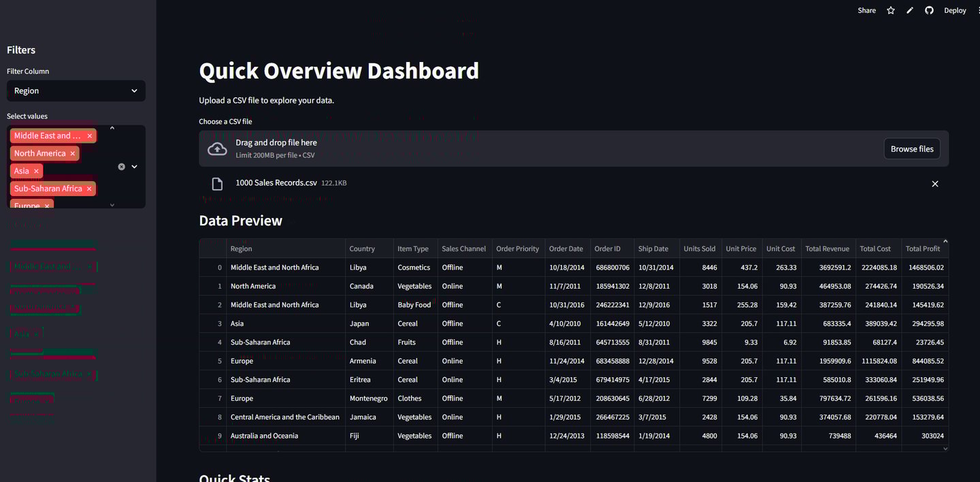Sort by the Country column header
The height and width of the screenshot is (482, 980).
(x=370, y=248)
